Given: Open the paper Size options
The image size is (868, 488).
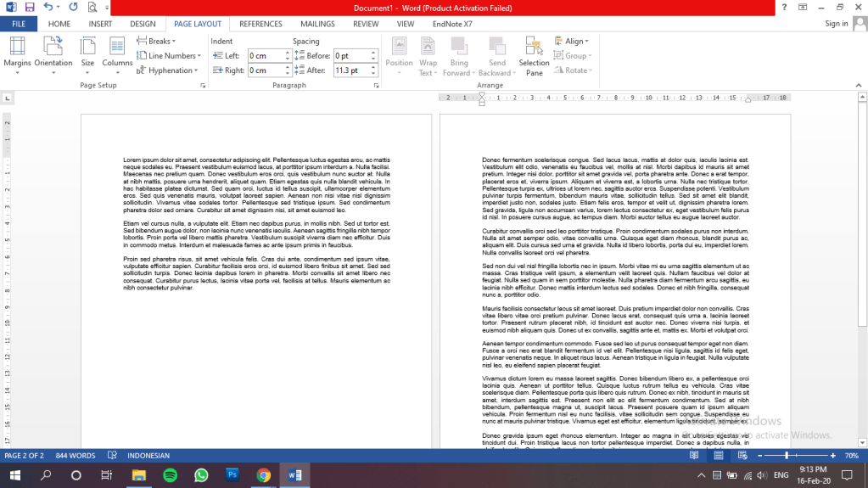Looking at the screenshot, I should click(x=87, y=53).
